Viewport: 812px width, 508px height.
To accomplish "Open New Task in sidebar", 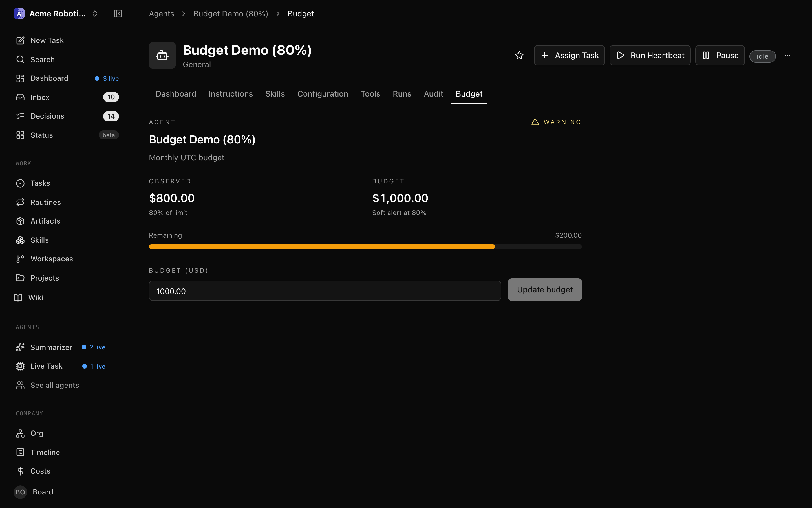I will tap(67, 40).
